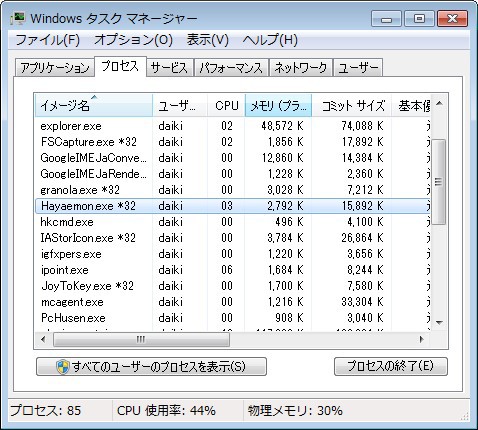Click horizontal scrollbar right arrow
Screen dimensions: 478x430
(x=422, y=340)
